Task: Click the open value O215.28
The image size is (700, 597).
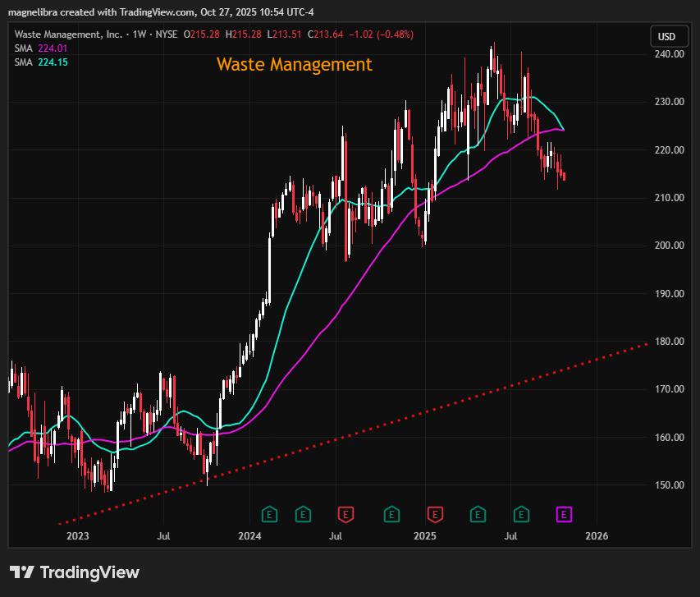Action: (x=201, y=34)
